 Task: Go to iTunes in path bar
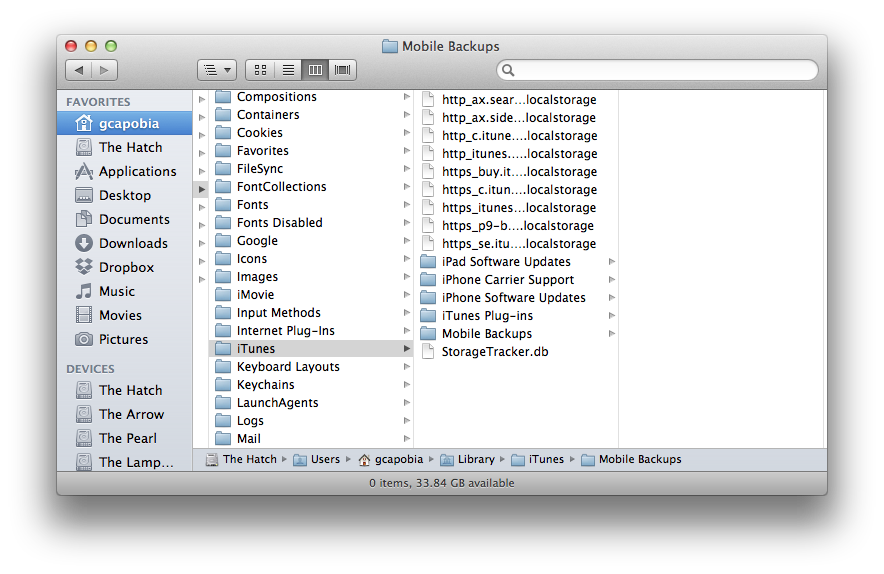(538, 460)
